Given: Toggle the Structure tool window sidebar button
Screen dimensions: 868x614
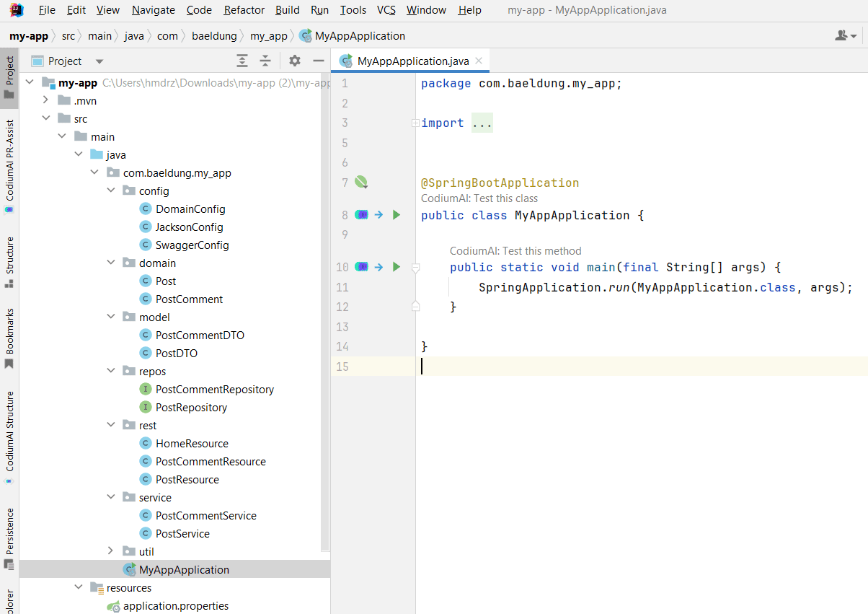Looking at the screenshot, I should [9, 261].
